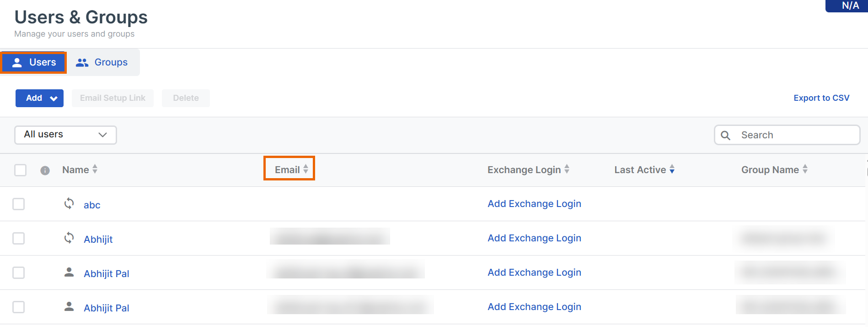This screenshot has height=327, width=868.
Task: Open the Add dropdown button
Action: pos(39,98)
